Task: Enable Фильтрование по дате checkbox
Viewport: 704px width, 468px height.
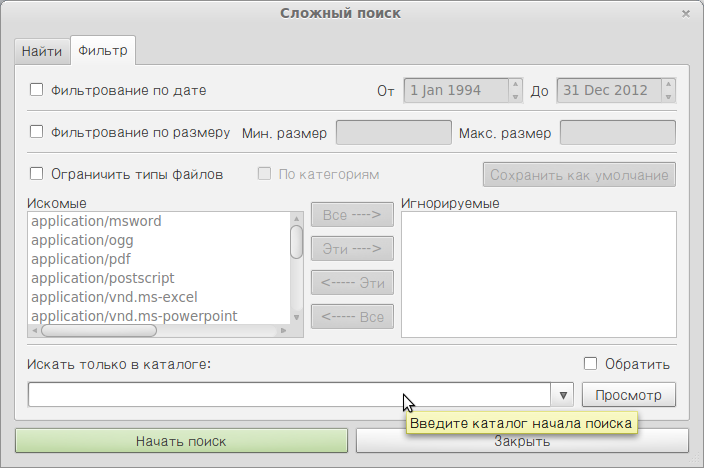Action: click(36, 90)
